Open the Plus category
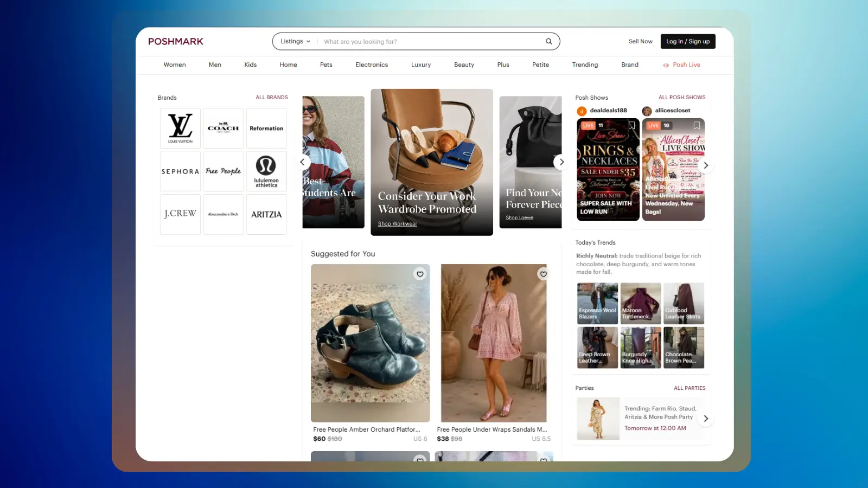The width and height of the screenshot is (868, 488). tap(503, 65)
